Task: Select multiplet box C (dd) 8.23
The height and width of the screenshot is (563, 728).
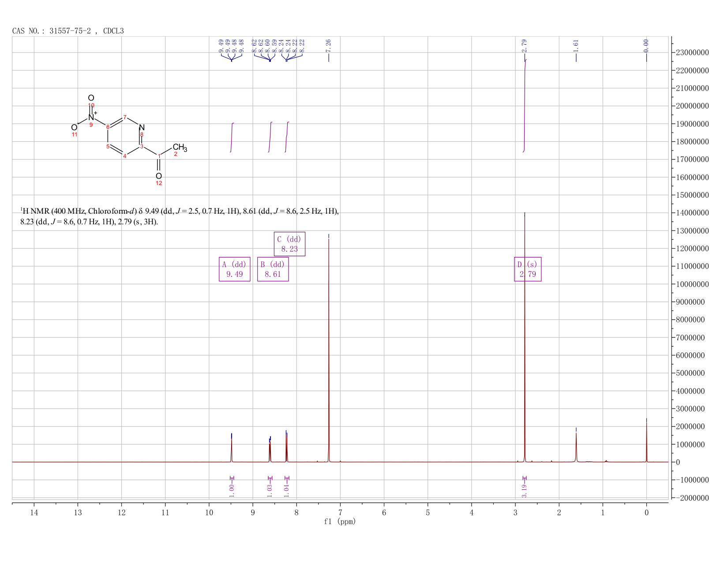Action: pyautogui.click(x=289, y=244)
